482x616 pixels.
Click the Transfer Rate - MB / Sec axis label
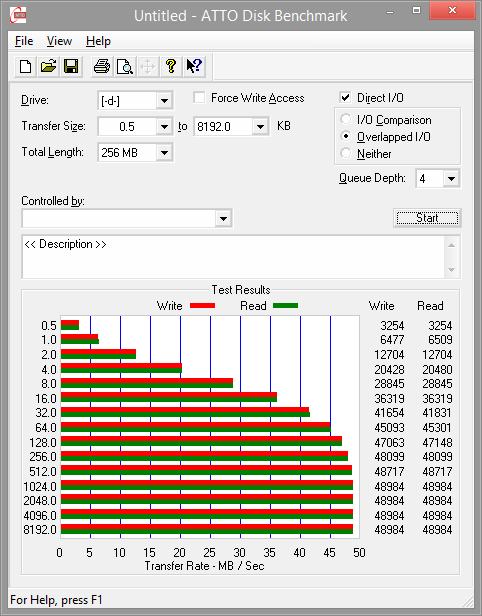coord(204,566)
